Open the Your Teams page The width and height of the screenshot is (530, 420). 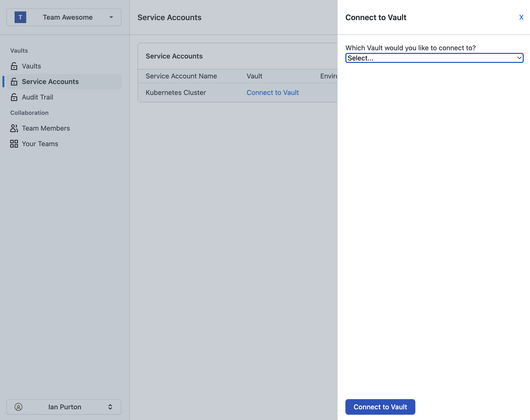pyautogui.click(x=40, y=144)
